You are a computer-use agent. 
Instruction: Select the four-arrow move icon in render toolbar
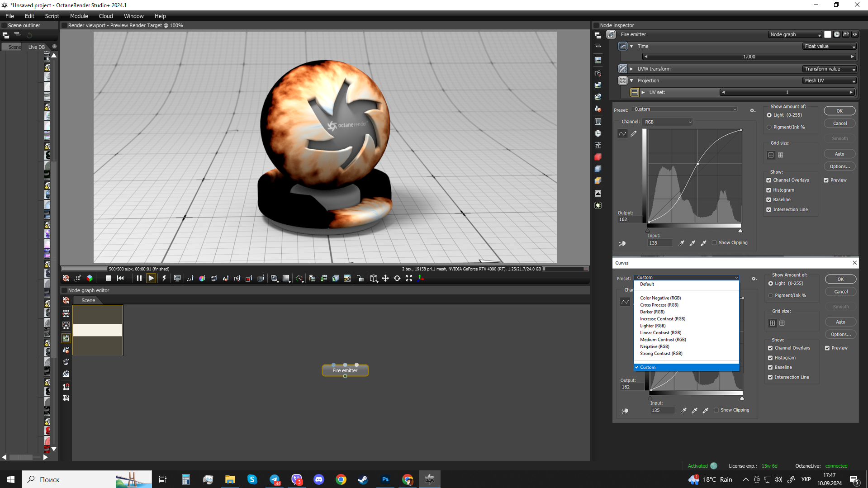point(385,278)
